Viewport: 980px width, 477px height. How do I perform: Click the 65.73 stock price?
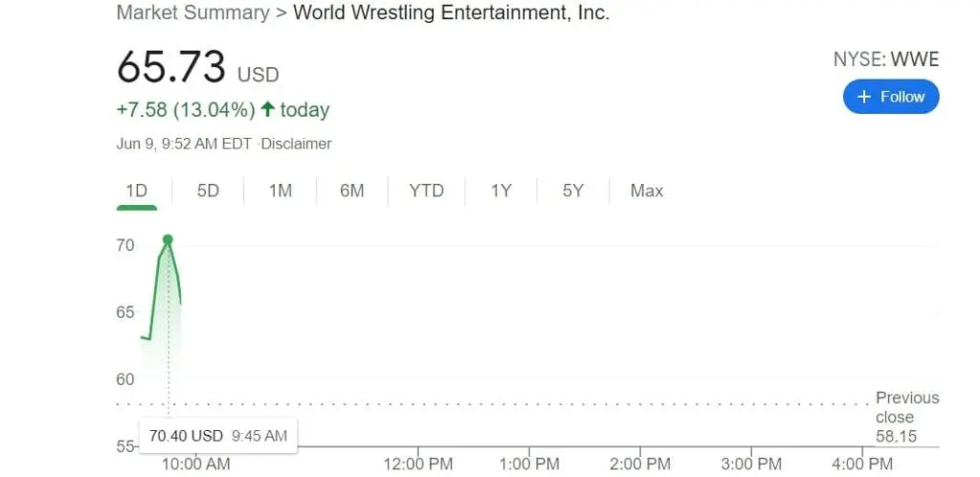click(x=171, y=67)
